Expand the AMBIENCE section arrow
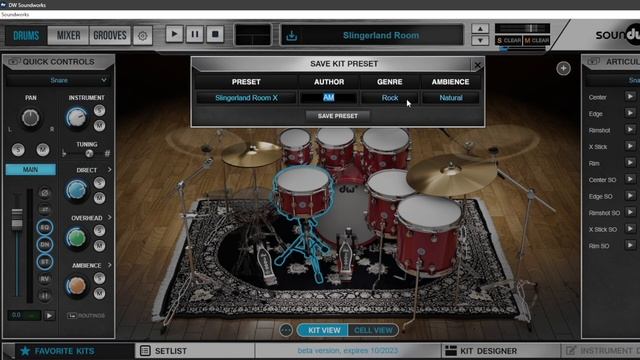The height and width of the screenshot is (360, 640). pos(109,265)
